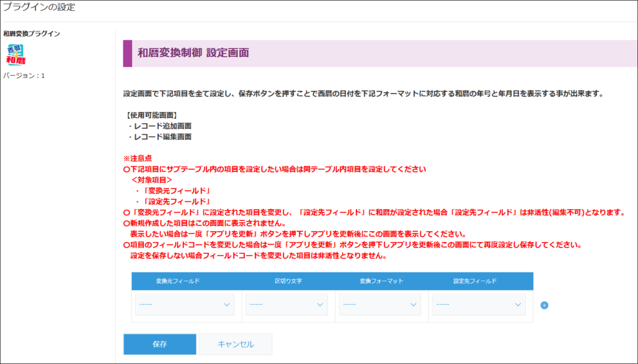638x364 pixels.
Task: Open the 変換フォーマット dropdown
Action: coord(380,305)
